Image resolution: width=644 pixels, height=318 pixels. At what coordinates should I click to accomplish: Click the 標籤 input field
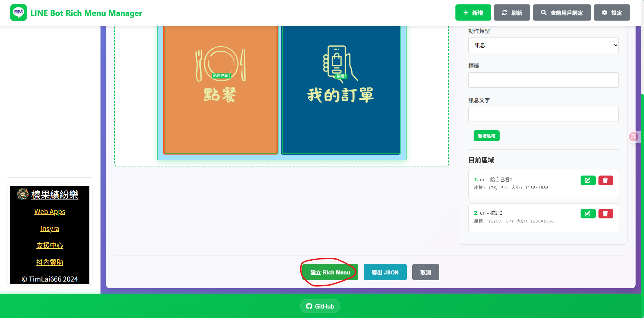coord(543,80)
